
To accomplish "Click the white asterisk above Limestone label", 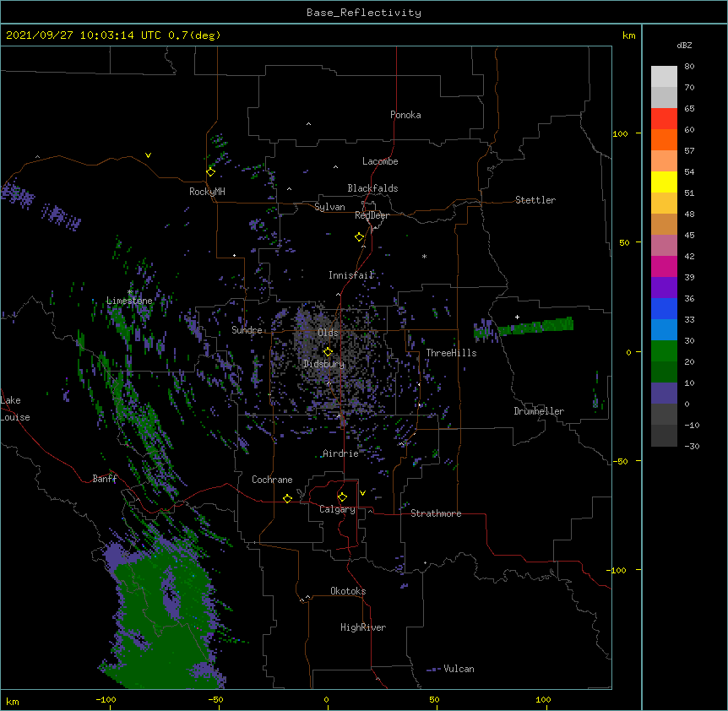I will [130, 292].
